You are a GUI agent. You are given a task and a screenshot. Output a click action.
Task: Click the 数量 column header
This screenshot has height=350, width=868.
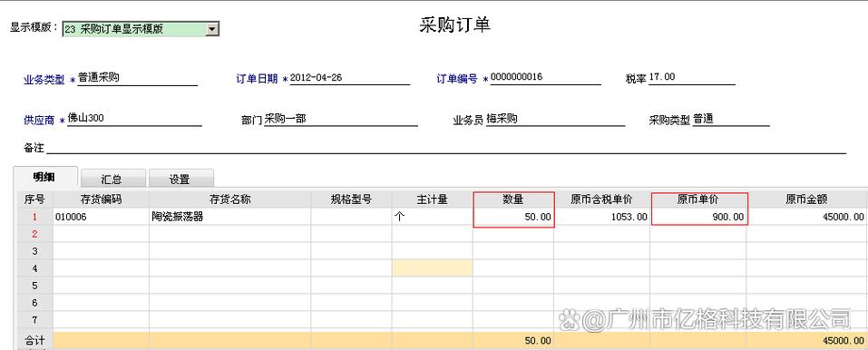[513, 199]
